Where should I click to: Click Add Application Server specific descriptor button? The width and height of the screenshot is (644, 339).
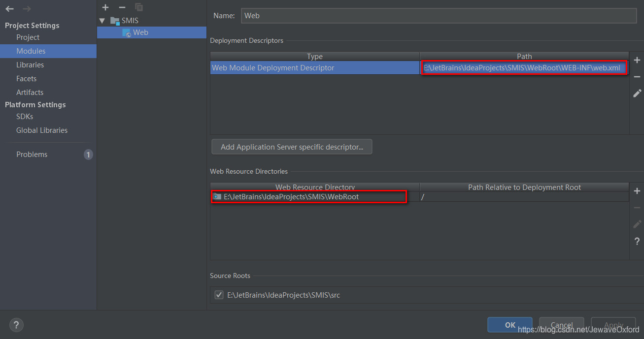(292, 147)
